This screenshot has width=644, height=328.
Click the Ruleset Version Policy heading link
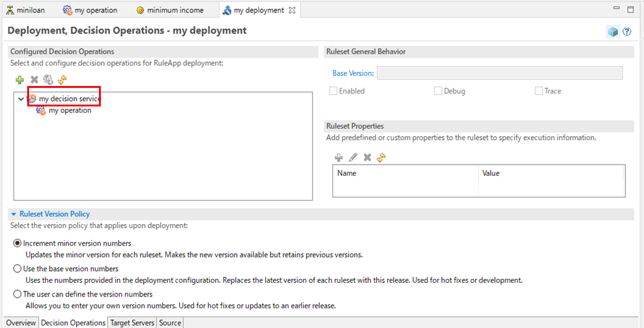[54, 214]
